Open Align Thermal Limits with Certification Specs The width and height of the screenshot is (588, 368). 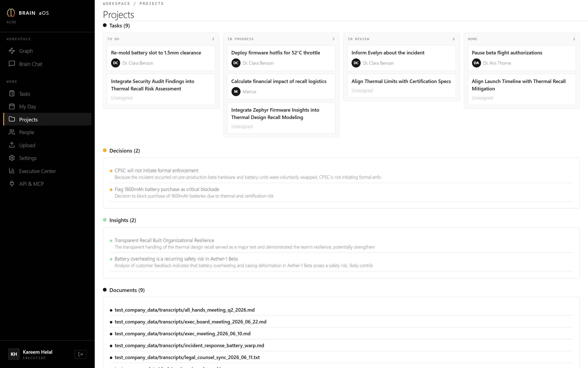[401, 86]
